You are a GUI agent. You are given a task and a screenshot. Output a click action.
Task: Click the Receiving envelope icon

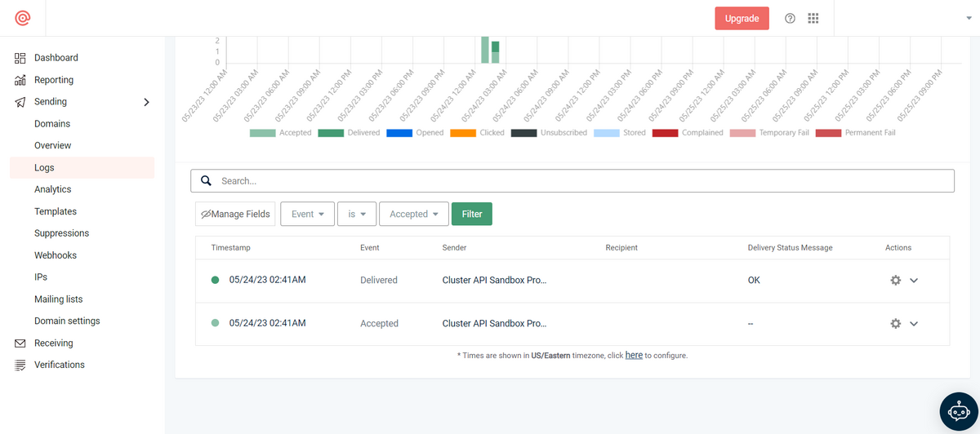coord(20,343)
